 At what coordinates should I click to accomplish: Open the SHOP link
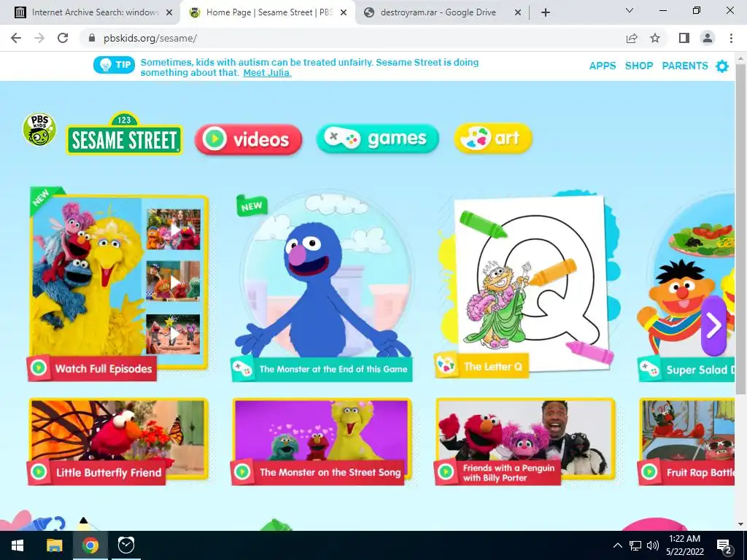[x=639, y=66]
